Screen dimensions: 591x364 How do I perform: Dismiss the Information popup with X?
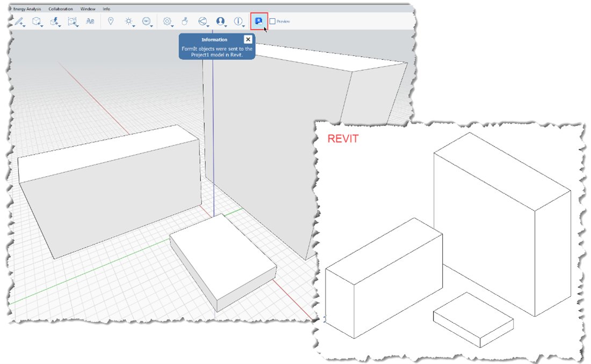[248, 39]
